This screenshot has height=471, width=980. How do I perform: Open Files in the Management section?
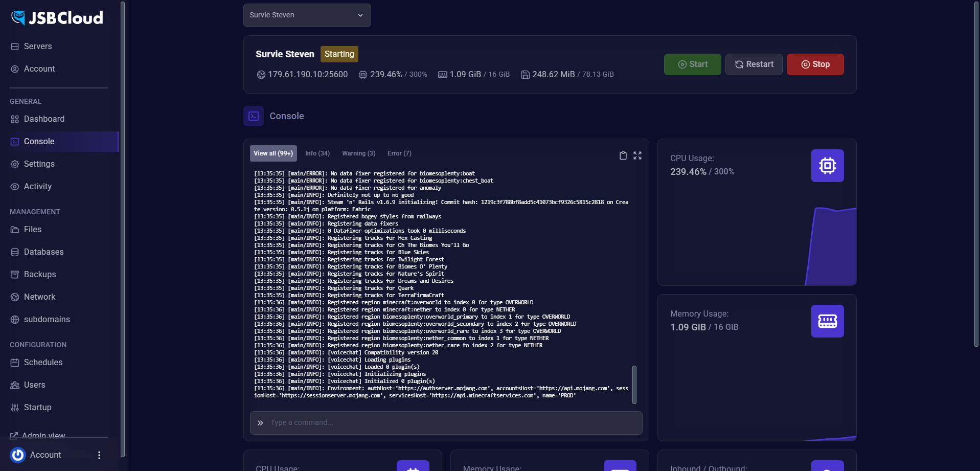point(33,230)
